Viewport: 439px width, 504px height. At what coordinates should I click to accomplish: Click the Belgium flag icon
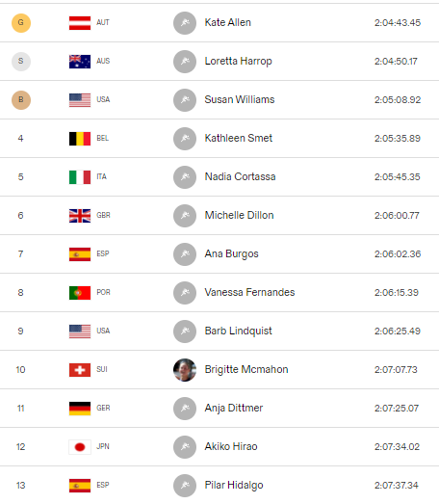tap(80, 139)
